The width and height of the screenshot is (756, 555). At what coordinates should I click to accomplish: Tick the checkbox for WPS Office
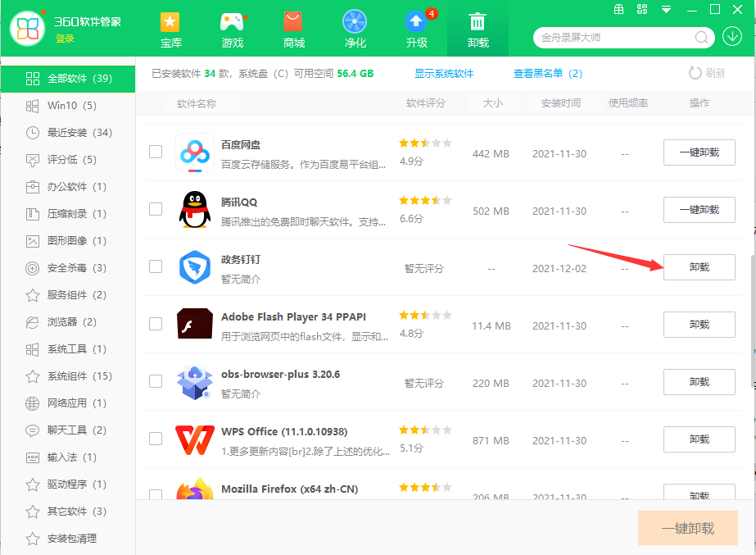[156, 439]
